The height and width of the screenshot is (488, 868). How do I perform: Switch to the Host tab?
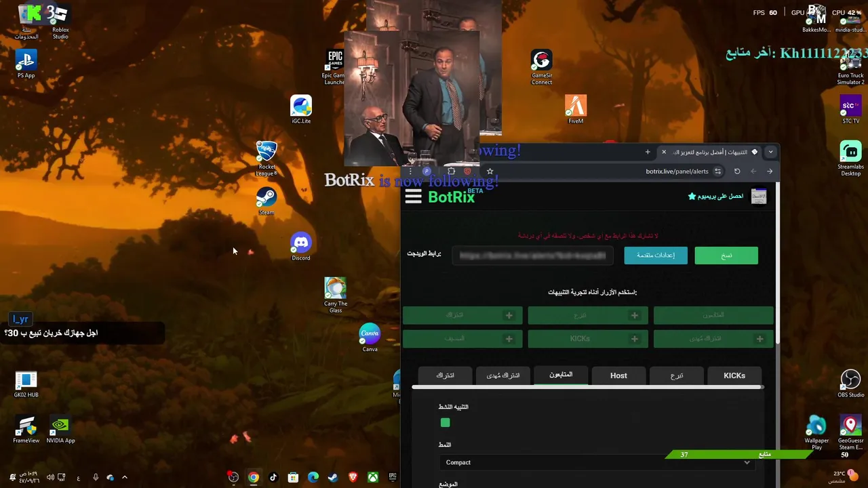618,375
